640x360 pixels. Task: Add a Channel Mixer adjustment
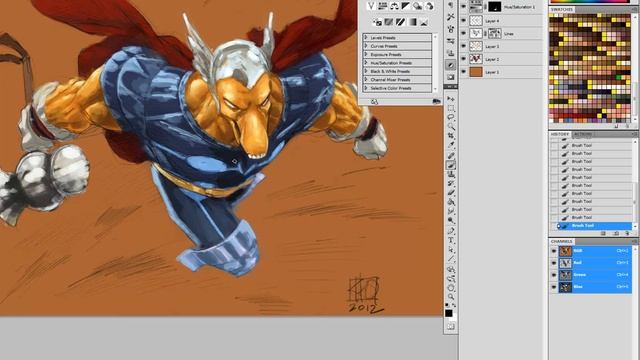(429, 6)
